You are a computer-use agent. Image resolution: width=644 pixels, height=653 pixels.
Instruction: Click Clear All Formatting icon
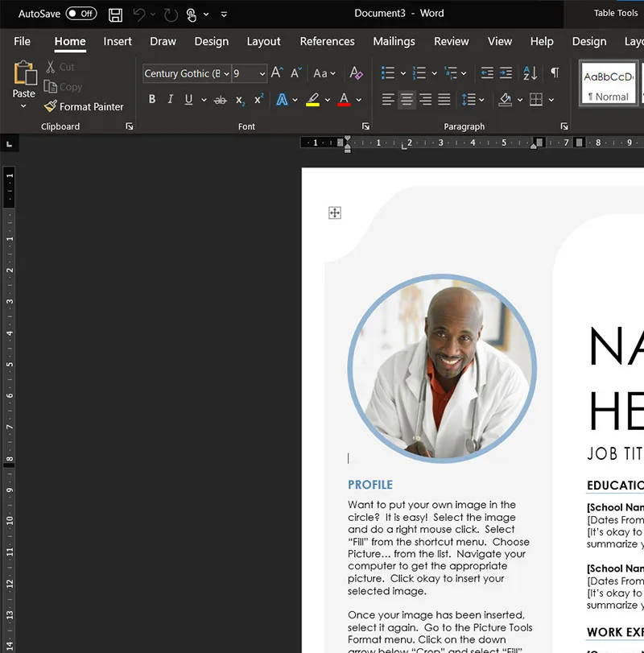[356, 73]
